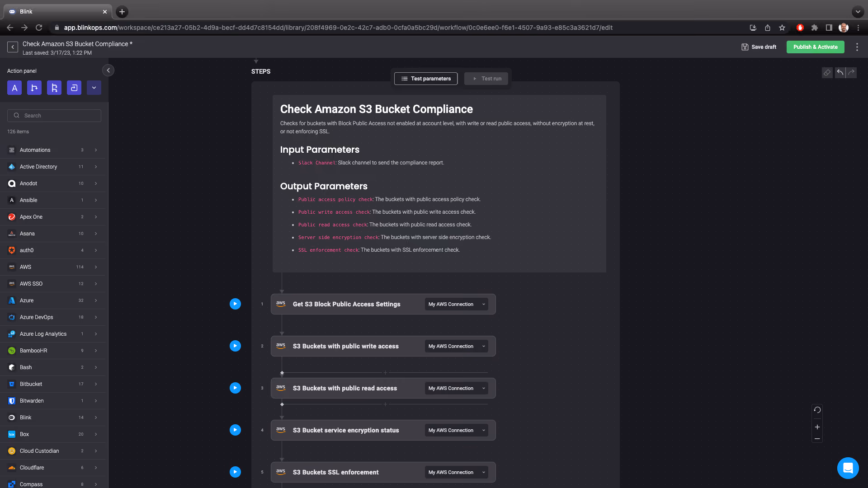The height and width of the screenshot is (488, 868).
Task: Go back using the workflow back arrow
Action: point(13,47)
